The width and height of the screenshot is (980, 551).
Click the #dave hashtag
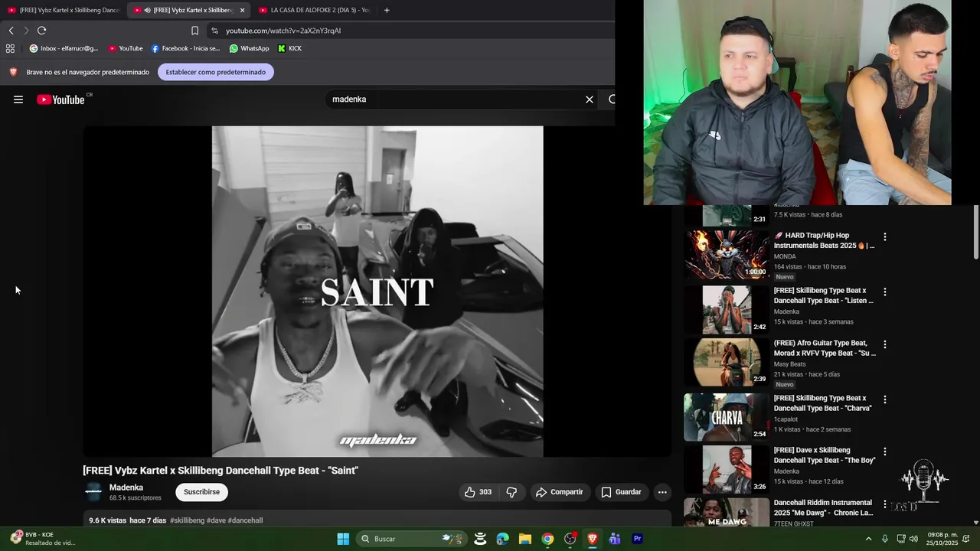(216, 520)
